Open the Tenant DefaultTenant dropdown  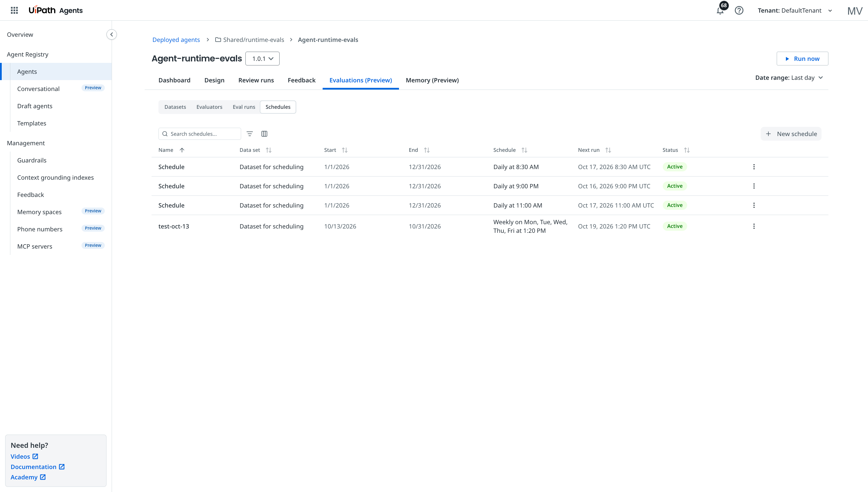click(795, 10)
